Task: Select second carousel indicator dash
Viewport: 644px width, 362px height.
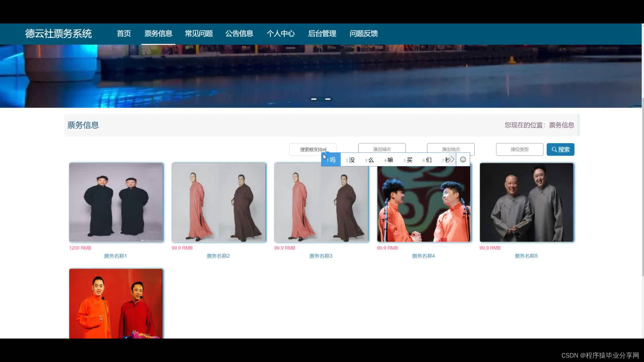Action: coord(328,99)
